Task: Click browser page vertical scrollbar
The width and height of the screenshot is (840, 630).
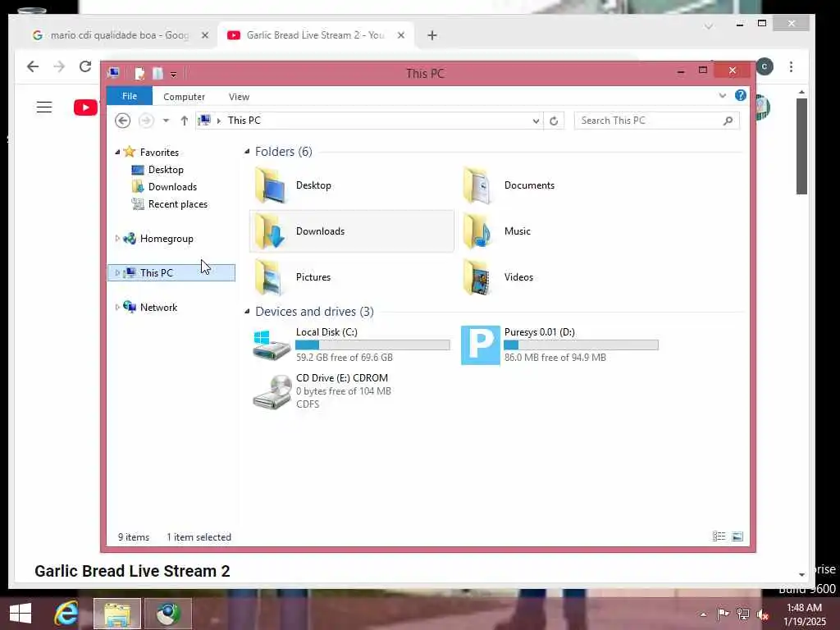Action: coord(801,146)
